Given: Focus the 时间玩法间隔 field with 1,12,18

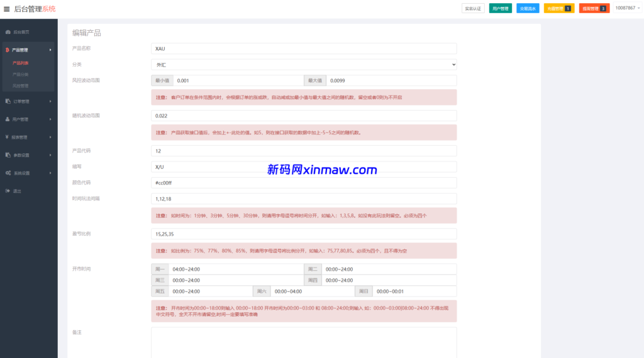Looking at the screenshot, I should [x=304, y=199].
